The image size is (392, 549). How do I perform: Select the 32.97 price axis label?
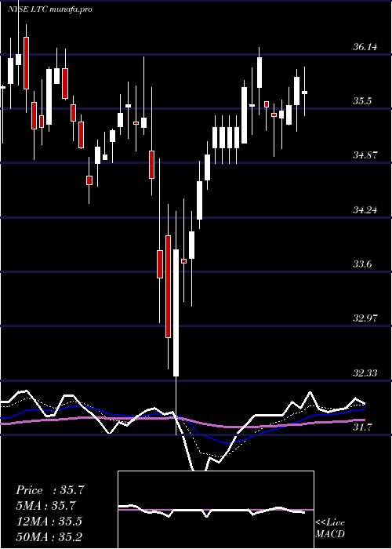click(365, 318)
